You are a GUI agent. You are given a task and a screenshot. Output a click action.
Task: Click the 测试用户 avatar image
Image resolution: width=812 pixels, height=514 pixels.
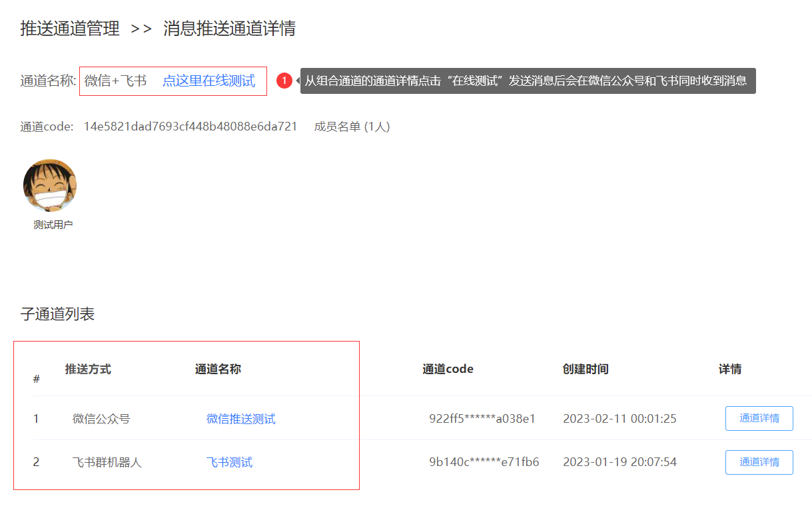click(x=50, y=186)
